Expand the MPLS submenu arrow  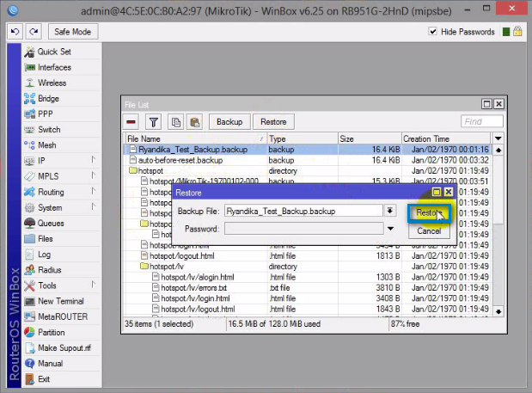pos(94,175)
